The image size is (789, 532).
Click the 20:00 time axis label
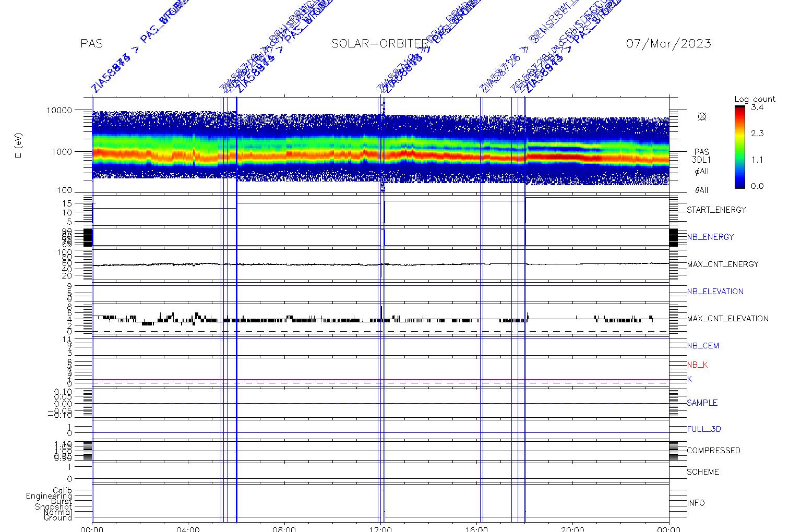coord(572,529)
